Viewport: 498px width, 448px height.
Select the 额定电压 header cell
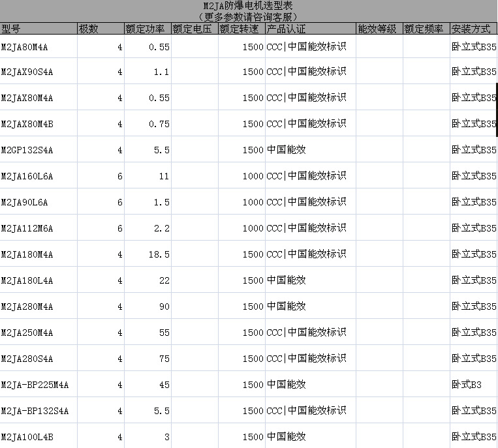(x=195, y=29)
